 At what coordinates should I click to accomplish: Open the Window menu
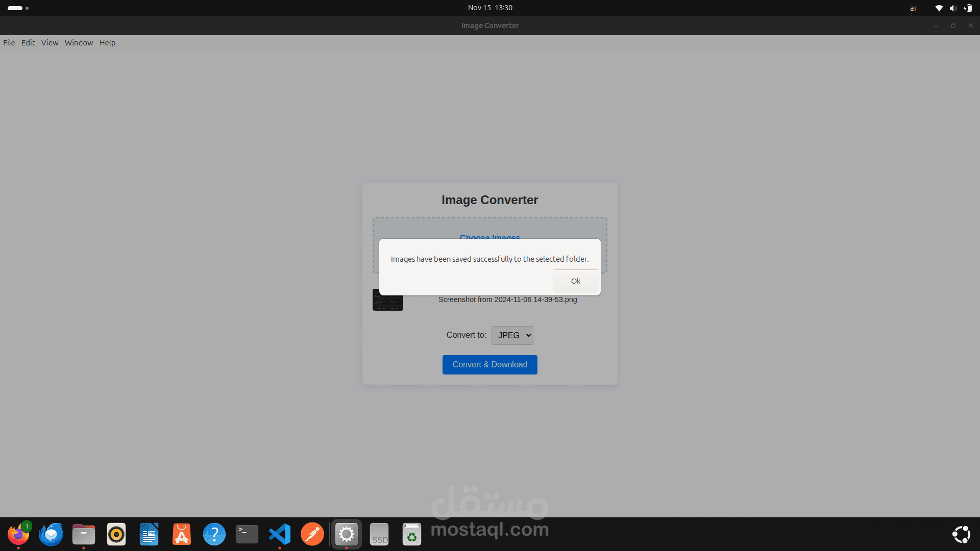click(79, 43)
